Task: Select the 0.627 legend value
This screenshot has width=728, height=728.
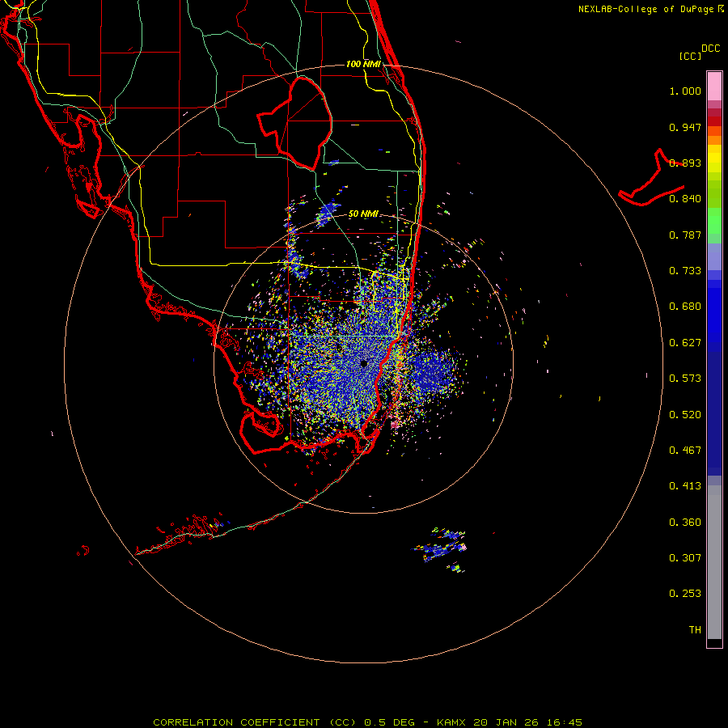Action: 685,343
